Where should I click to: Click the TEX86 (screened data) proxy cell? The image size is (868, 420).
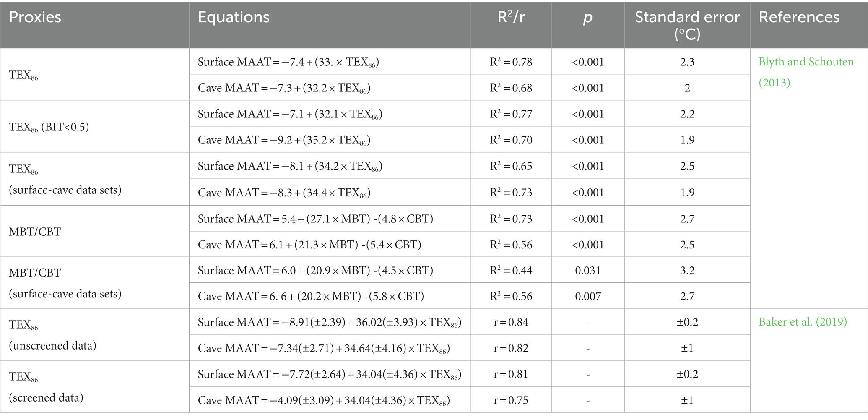click(95, 386)
